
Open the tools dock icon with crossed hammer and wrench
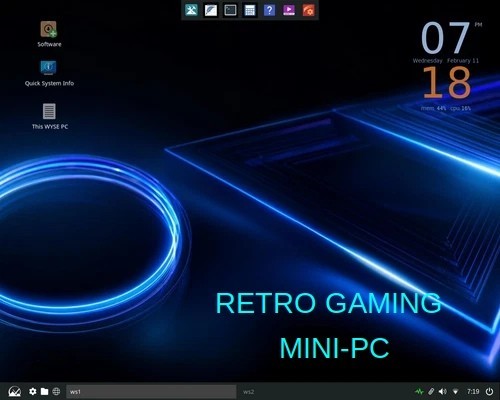[x=191, y=10]
